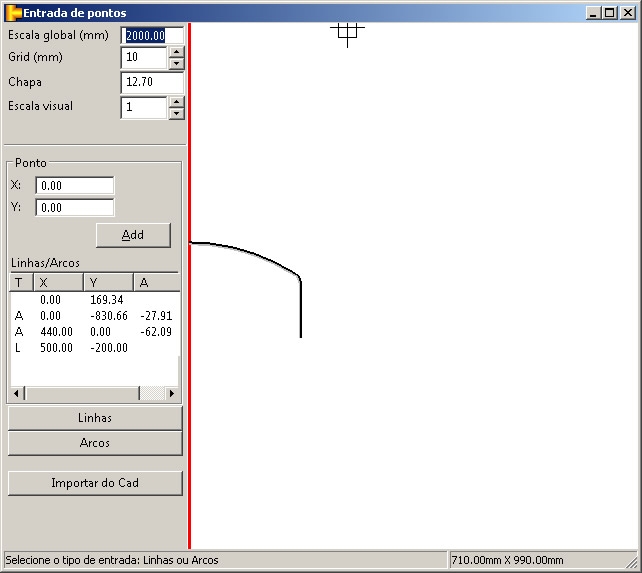
Task: Click the Chapa input field
Action: (x=152, y=82)
